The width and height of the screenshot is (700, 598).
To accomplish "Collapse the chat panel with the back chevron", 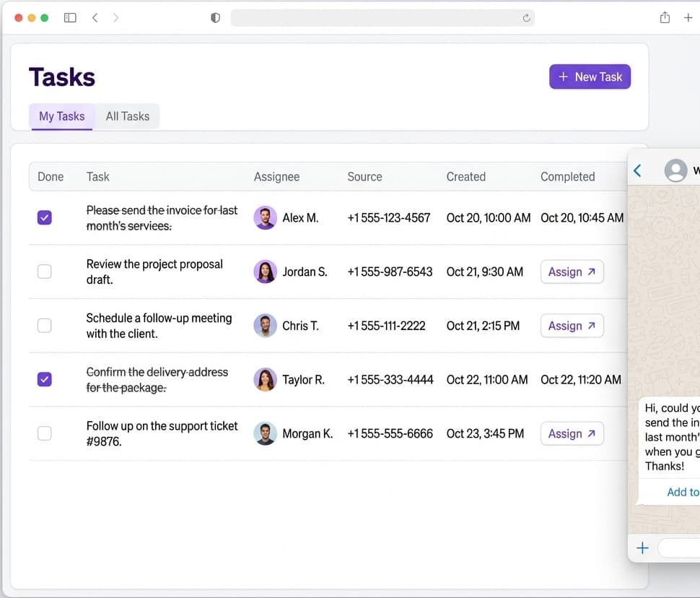I will click(637, 170).
